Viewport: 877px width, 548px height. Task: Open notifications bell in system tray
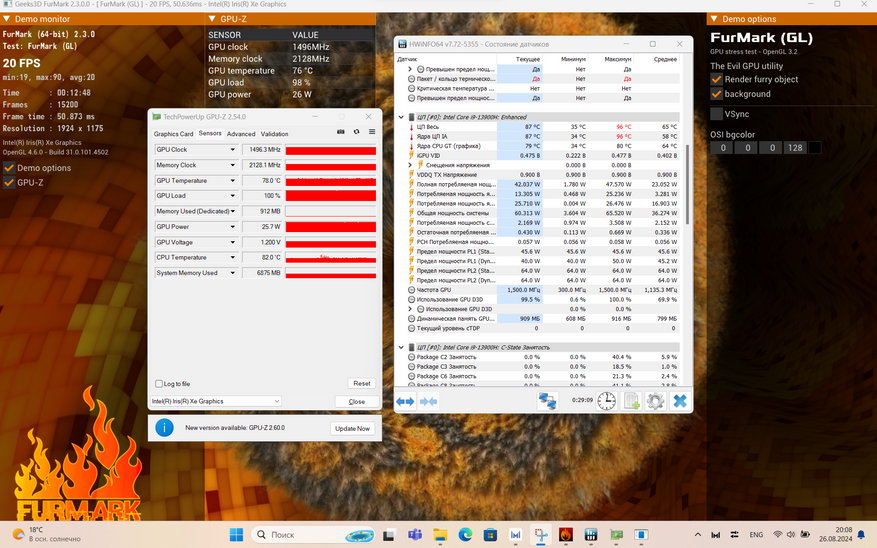861,535
